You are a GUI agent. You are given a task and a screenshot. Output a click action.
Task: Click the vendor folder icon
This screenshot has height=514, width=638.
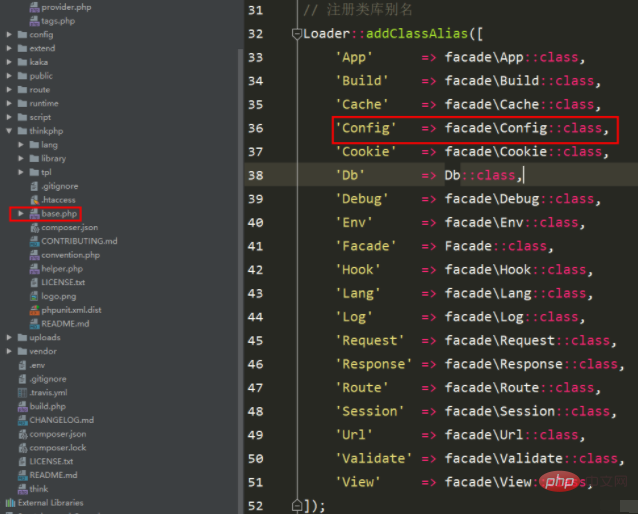coord(22,351)
